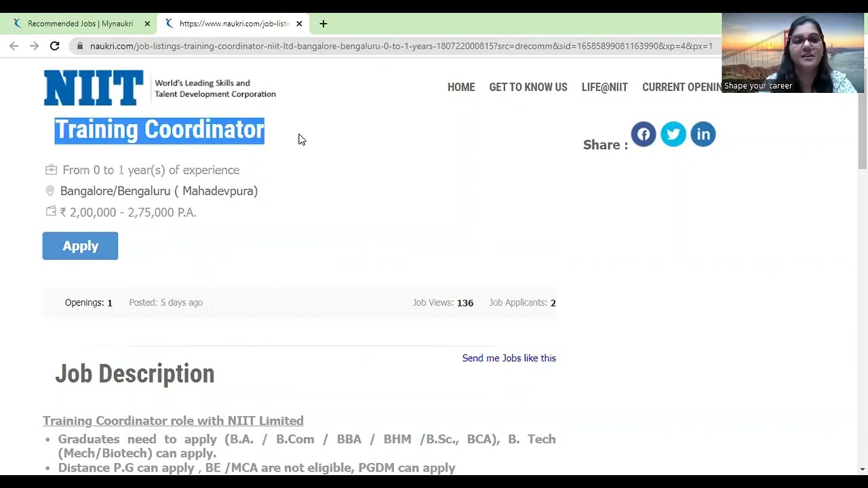Click the experience briefcase icon

point(51,169)
